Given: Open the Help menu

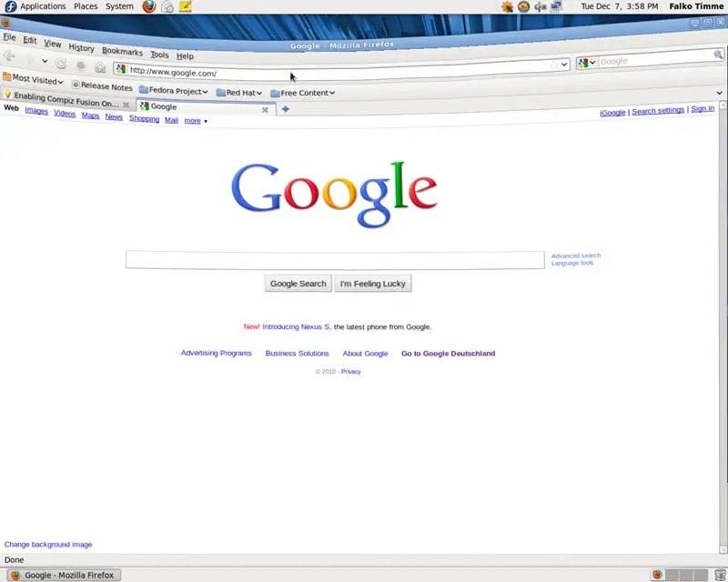Looking at the screenshot, I should [185, 55].
